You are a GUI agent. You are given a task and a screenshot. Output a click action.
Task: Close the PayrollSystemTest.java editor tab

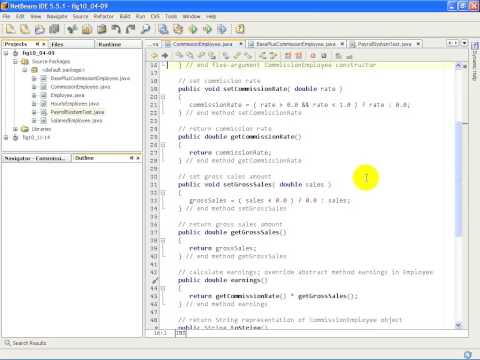[x=418, y=44]
